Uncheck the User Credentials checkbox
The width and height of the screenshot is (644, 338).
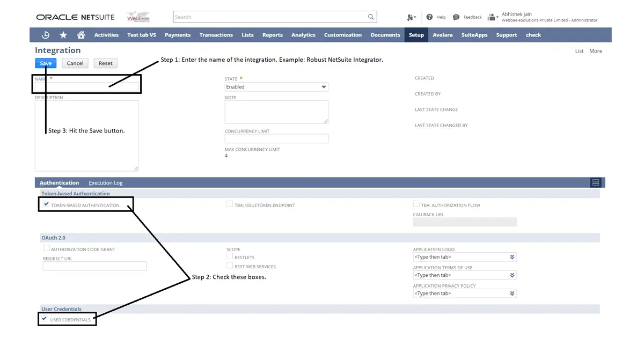pyautogui.click(x=44, y=319)
